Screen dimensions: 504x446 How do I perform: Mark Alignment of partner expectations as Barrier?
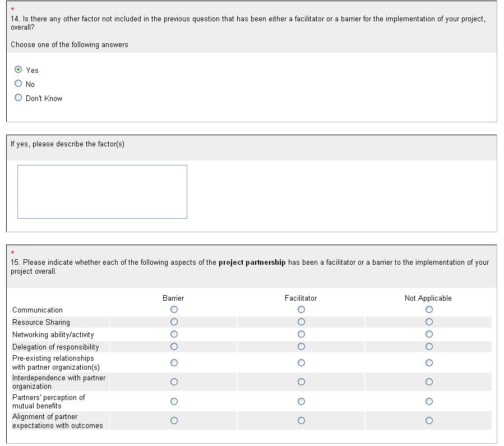pos(174,421)
